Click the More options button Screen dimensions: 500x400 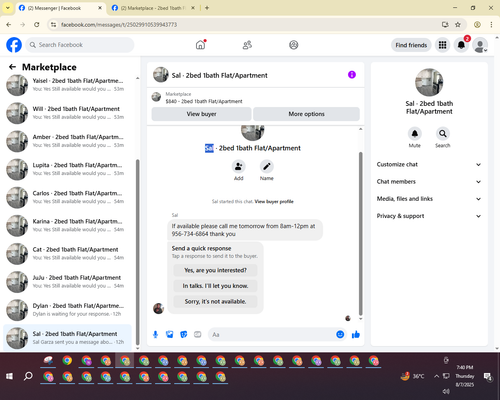click(306, 114)
